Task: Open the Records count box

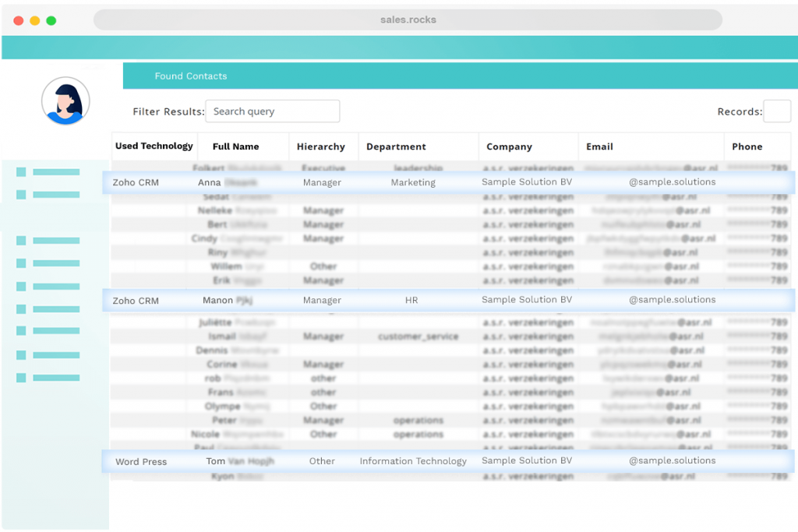Action: (776, 111)
